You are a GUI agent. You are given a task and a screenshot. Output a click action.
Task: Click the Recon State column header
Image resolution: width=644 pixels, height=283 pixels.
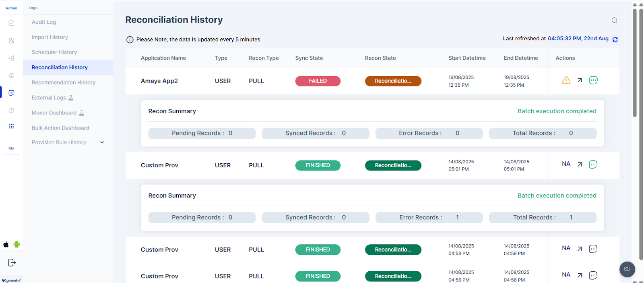(380, 58)
